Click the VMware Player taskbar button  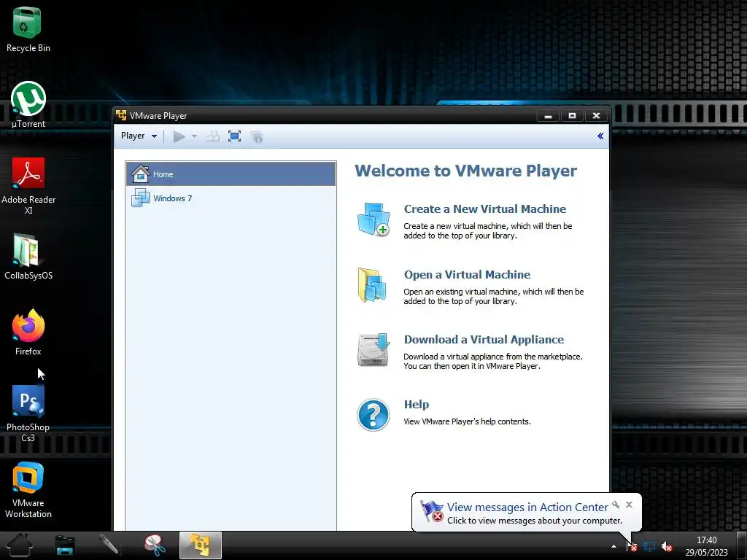[x=201, y=545]
